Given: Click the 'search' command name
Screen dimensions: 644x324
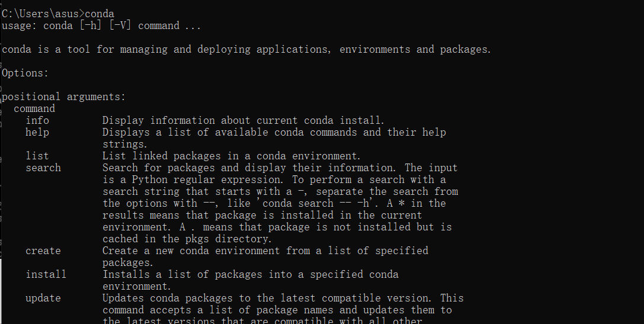Looking at the screenshot, I should (x=43, y=168).
